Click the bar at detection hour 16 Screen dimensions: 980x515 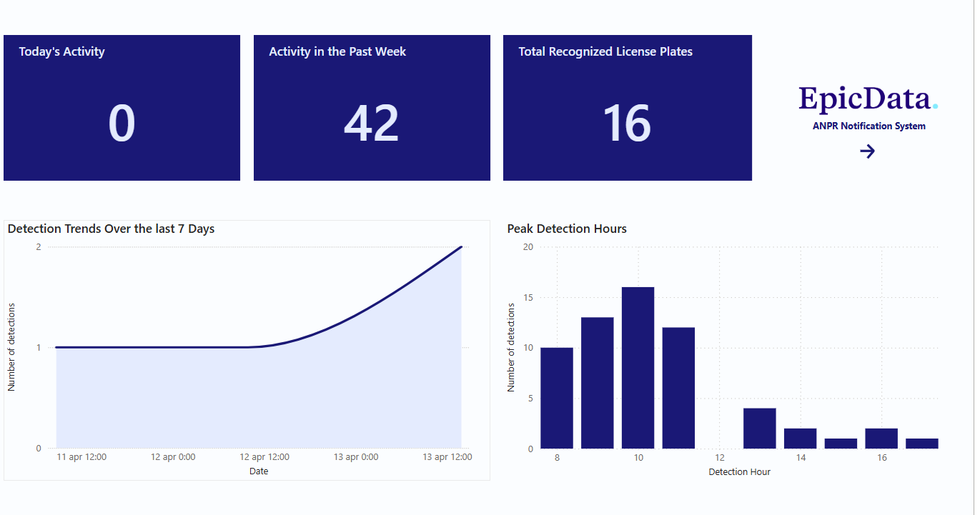tap(881, 439)
